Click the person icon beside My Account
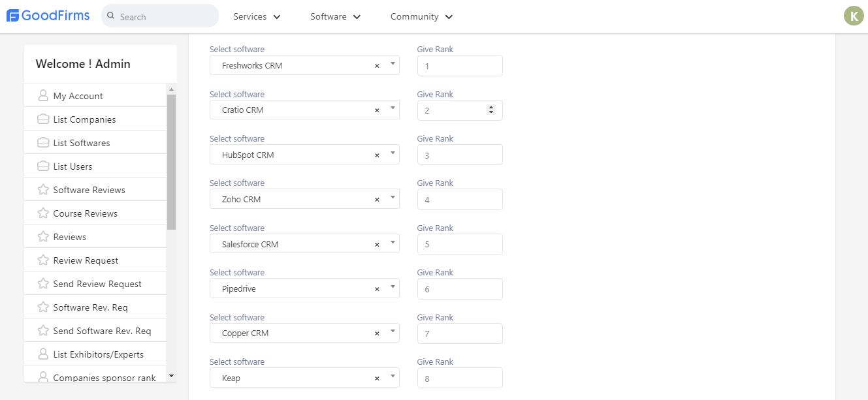 [x=43, y=96]
